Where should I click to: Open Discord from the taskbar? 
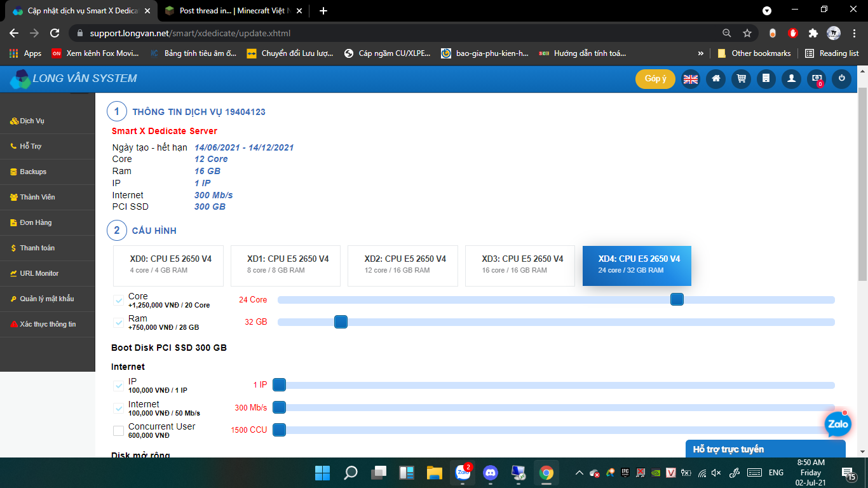490,473
